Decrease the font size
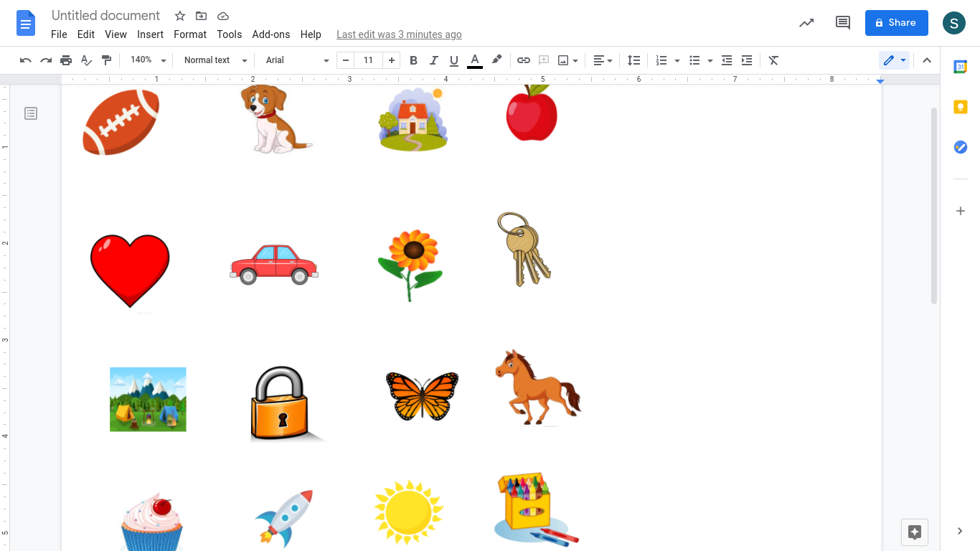The image size is (980, 551). click(346, 60)
